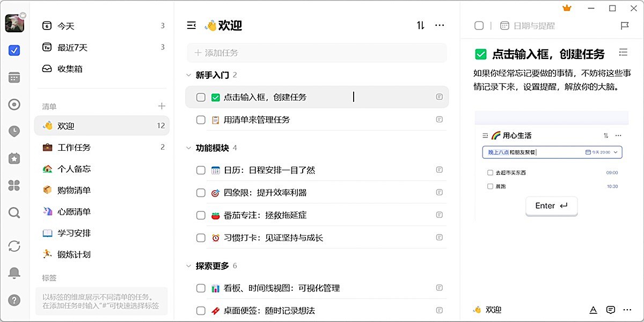Mark 用清单来管理任务 task as complete
644x322 pixels.
[201, 120]
